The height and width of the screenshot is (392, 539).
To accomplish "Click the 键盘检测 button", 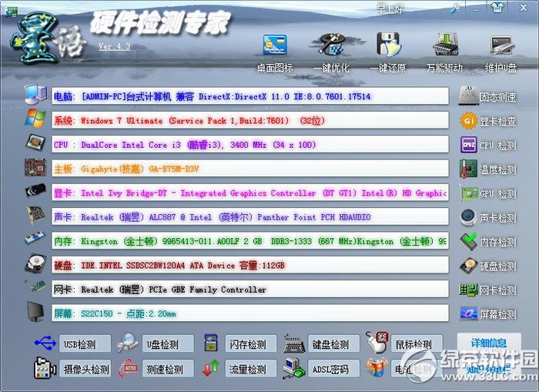I will [333, 343].
